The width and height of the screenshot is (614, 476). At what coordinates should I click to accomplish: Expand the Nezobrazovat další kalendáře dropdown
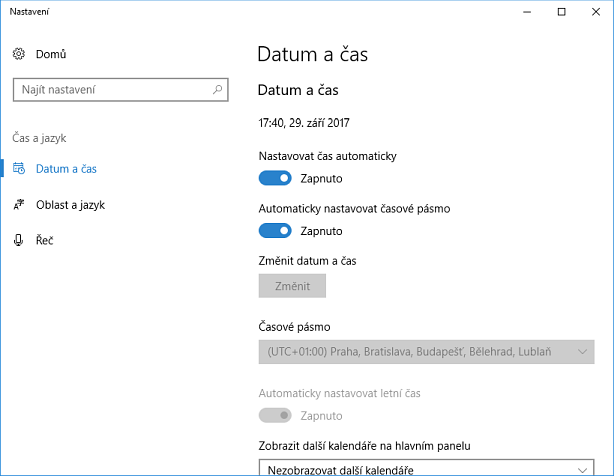(426, 468)
